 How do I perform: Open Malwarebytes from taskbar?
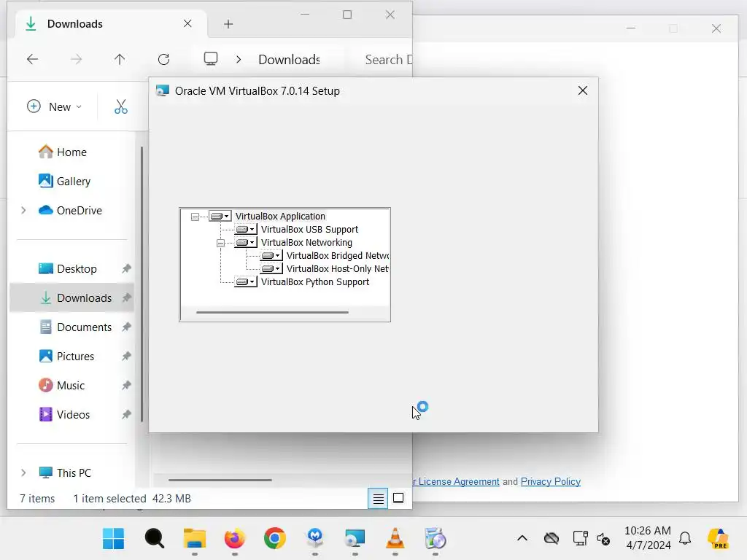[315, 539]
